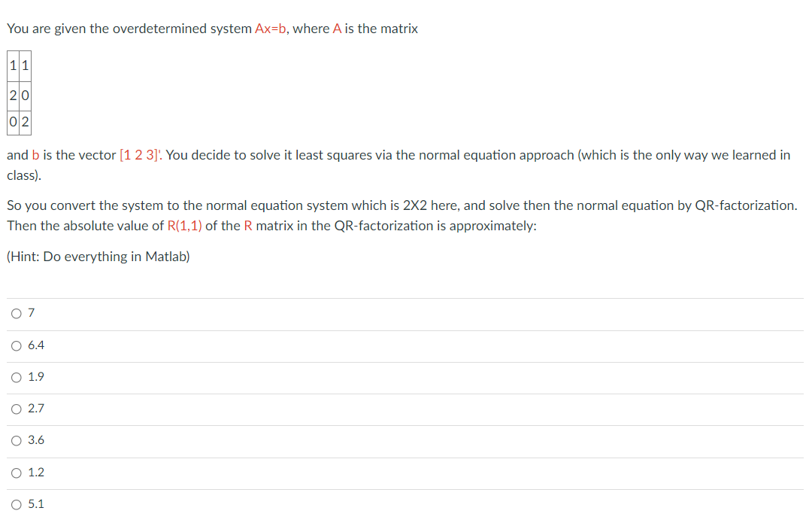Click the answer option labeled 2.7
This screenshot has width=812, height=523.
pos(33,409)
